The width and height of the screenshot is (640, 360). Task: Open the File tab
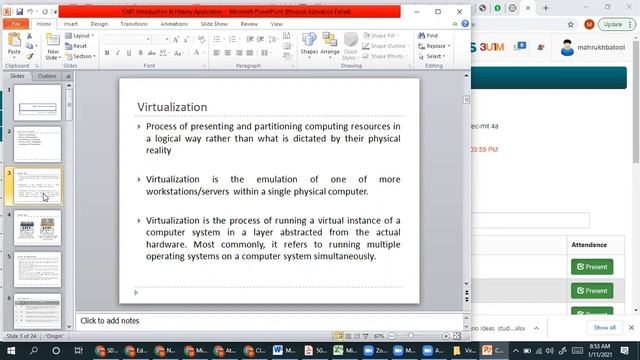tap(16, 24)
